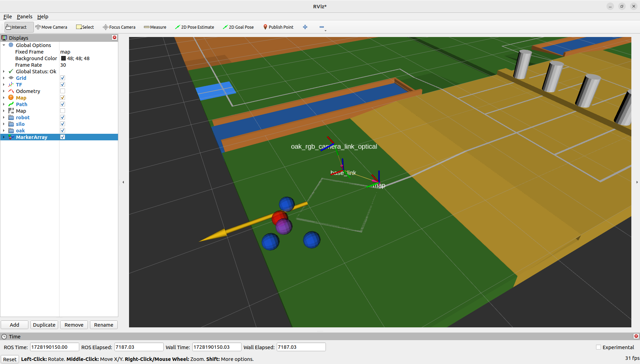640x364 pixels.
Task: Disable the Grid display checkbox
Action: tap(63, 78)
